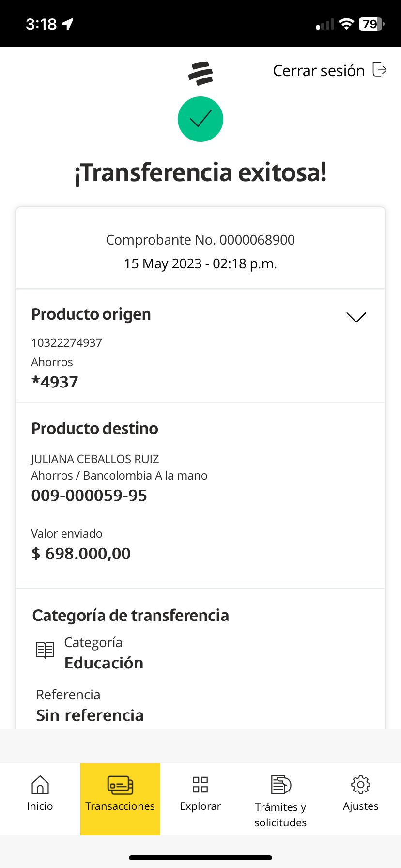Tap the logout arrow icon

tap(380, 70)
